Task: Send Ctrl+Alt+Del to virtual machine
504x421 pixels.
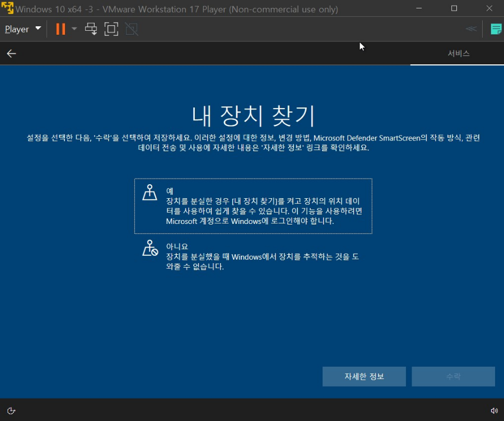Action: click(x=91, y=29)
